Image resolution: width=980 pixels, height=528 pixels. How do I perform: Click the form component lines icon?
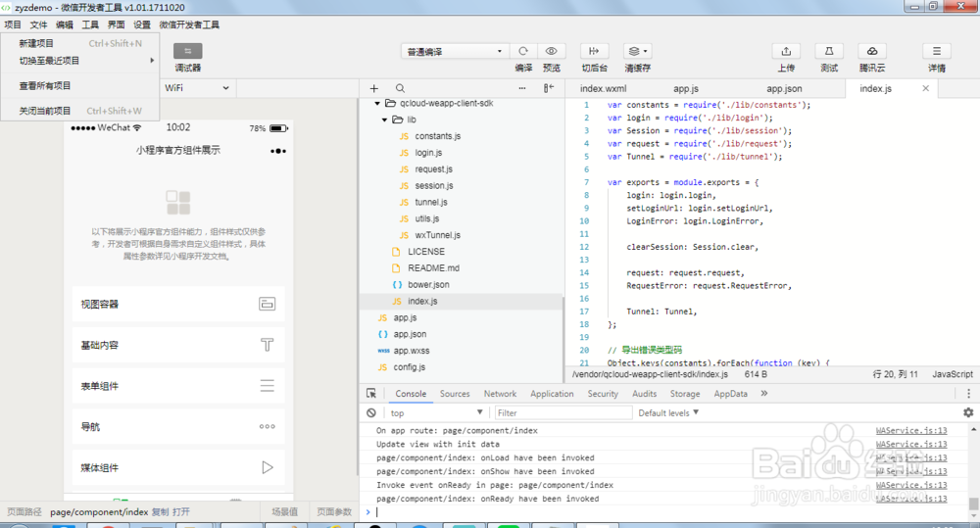point(267,386)
